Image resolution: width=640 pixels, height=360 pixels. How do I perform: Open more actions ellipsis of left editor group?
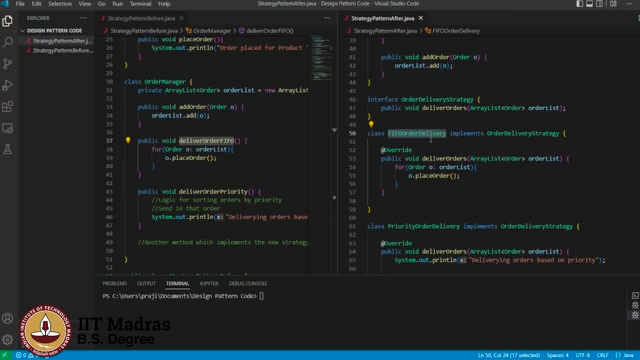[327, 18]
